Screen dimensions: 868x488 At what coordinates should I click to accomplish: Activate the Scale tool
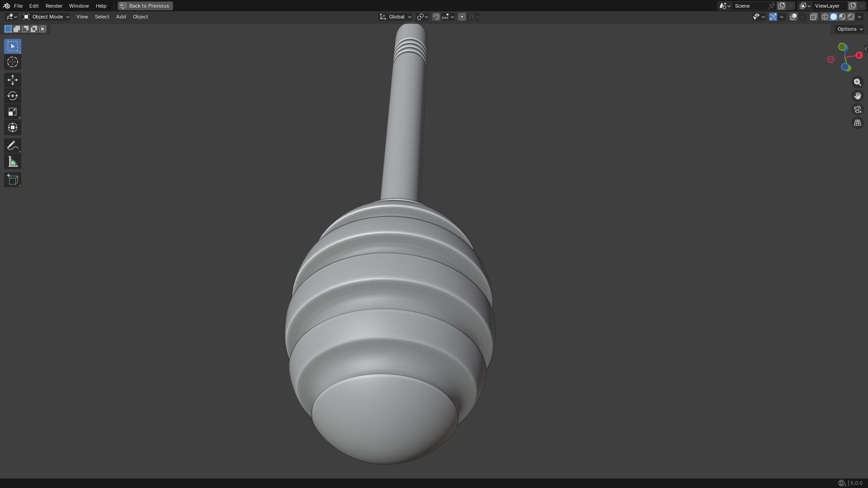13,112
